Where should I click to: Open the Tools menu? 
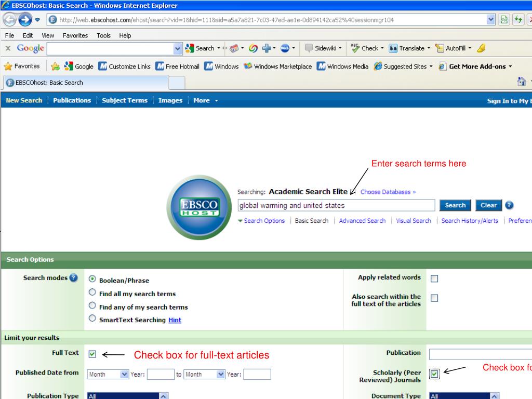tap(103, 35)
